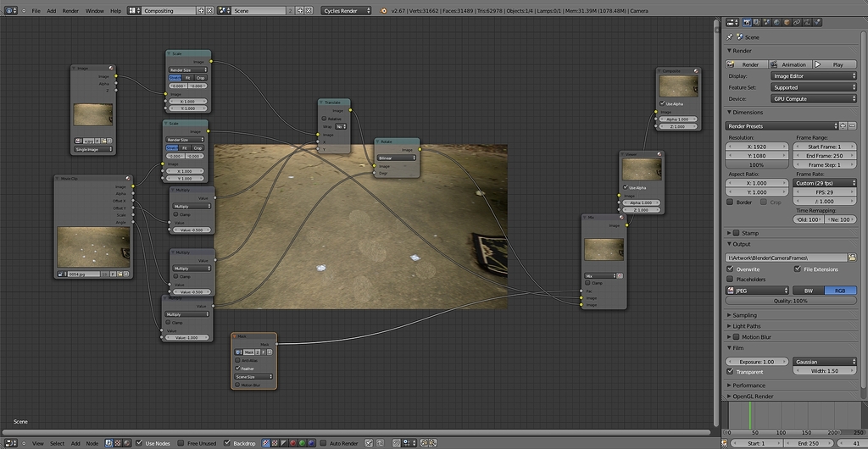Open the Feature Set dropdown showing Supported
This screenshot has width=868, height=449.
(813, 87)
